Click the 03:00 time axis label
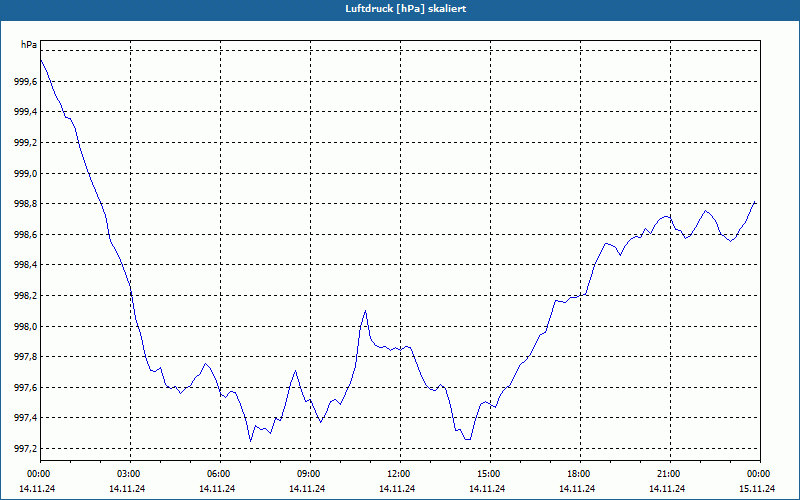This screenshot has height=500, width=800. [131, 474]
